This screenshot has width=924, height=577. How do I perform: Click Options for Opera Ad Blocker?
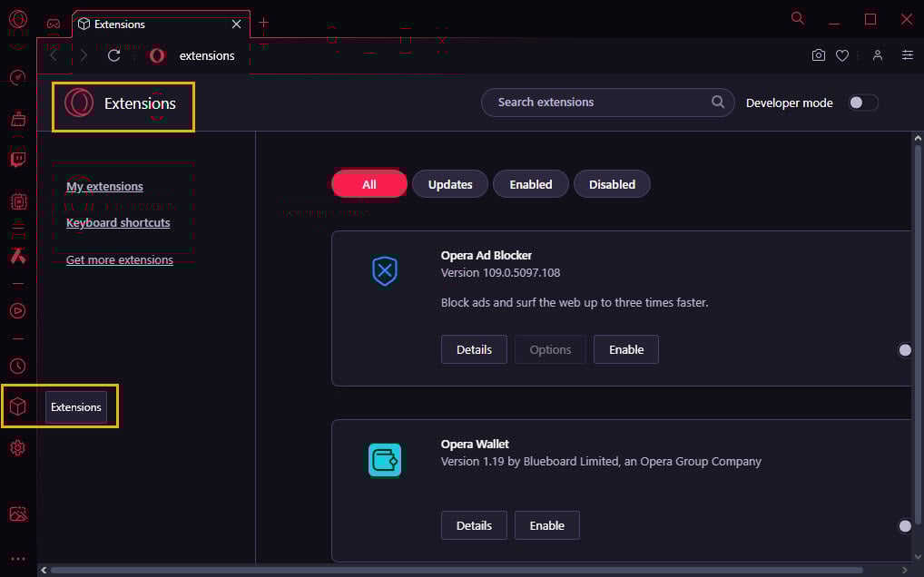click(550, 349)
